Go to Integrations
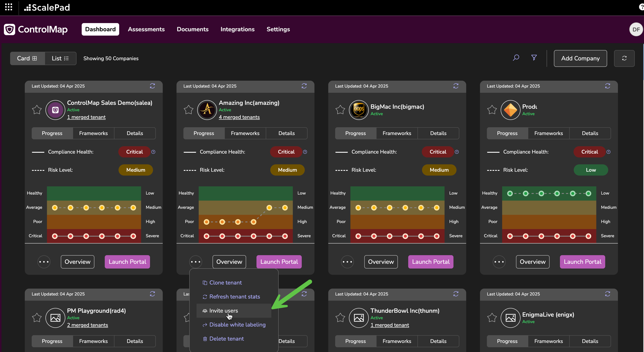 (x=238, y=29)
